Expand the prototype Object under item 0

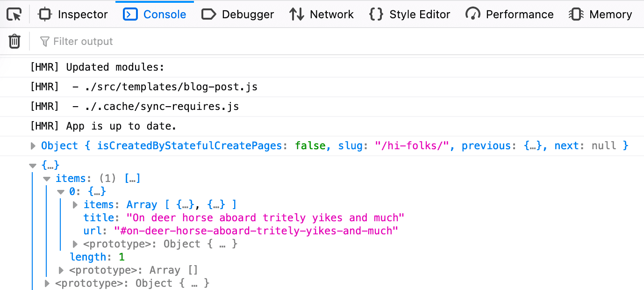[x=75, y=244]
